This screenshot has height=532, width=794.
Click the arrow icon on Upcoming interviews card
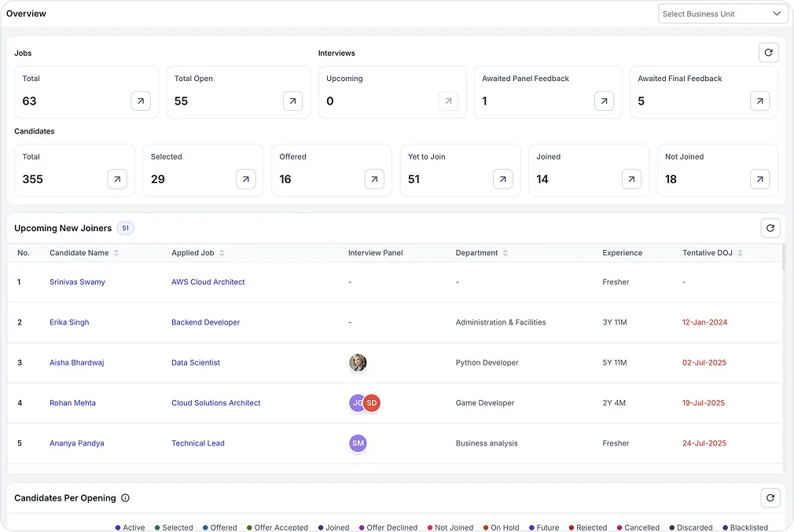[x=448, y=101]
